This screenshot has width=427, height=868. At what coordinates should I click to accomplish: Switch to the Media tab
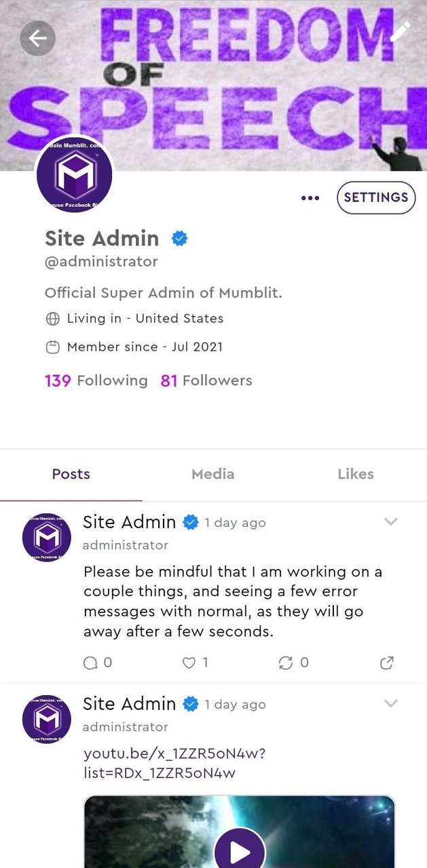[212, 474]
